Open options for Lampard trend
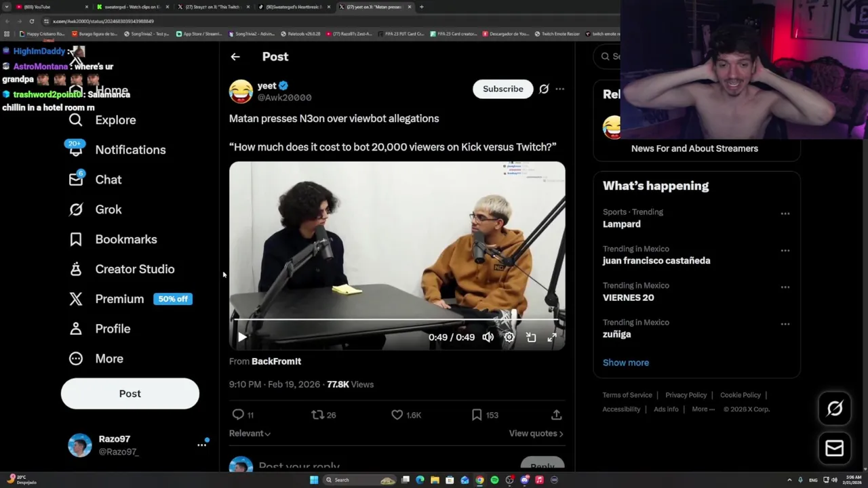 (785, 213)
